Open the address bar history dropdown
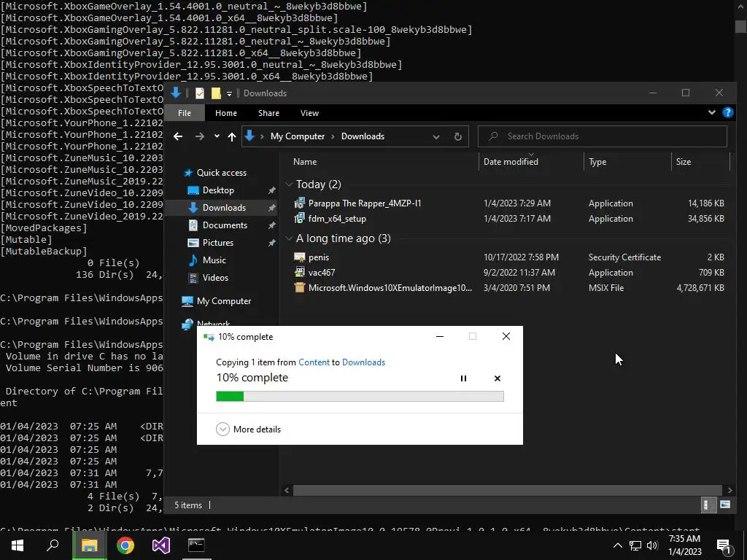 click(436, 136)
